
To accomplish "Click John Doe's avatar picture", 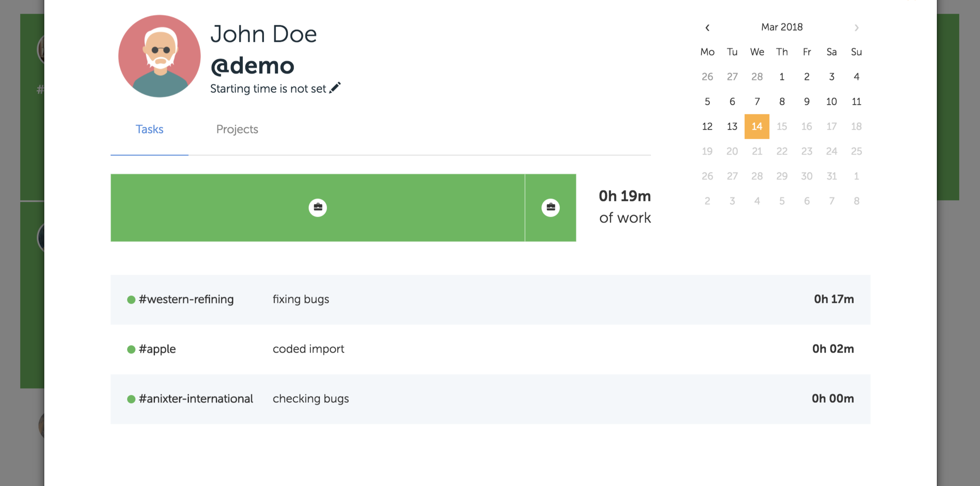I will (160, 56).
